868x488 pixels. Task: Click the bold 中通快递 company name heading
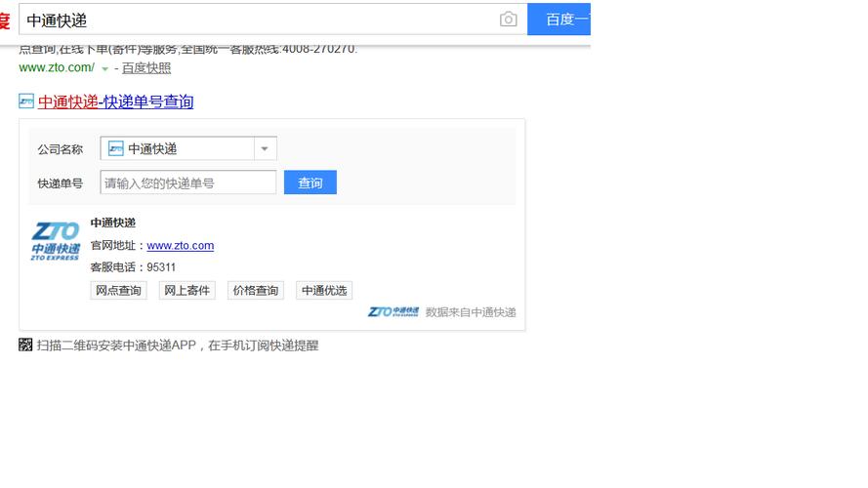click(x=113, y=223)
